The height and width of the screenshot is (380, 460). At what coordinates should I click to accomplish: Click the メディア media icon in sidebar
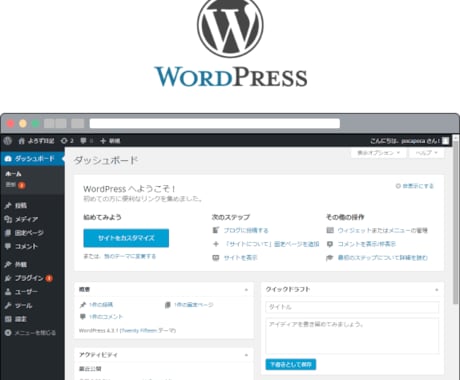pyautogui.click(x=8, y=219)
